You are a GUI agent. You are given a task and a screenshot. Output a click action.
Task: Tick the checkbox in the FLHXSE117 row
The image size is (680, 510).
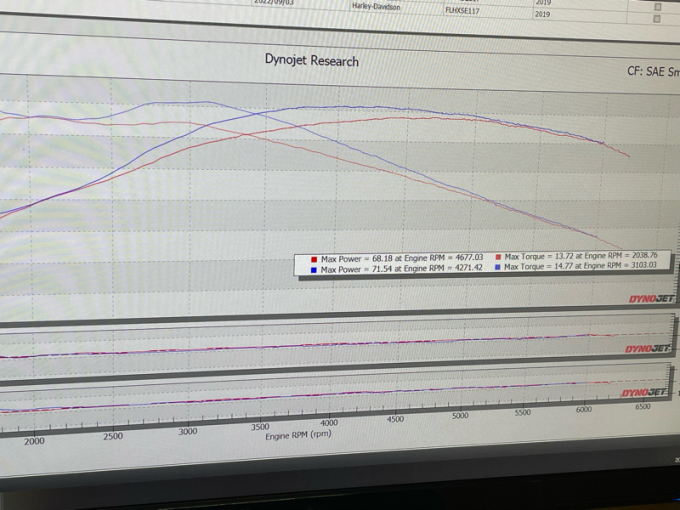click(657, 19)
